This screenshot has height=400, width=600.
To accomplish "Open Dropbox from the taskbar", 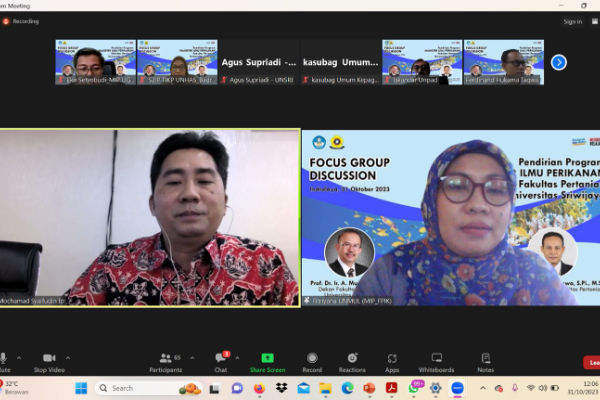I will (282, 389).
